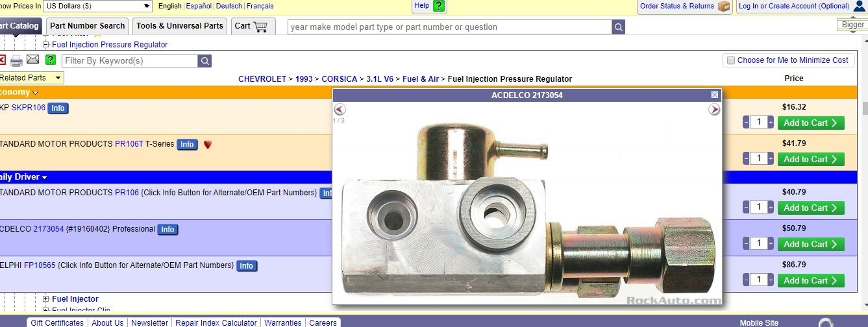Click the account person icon at top right
This screenshot has width=868, height=327.
pos(860,6)
